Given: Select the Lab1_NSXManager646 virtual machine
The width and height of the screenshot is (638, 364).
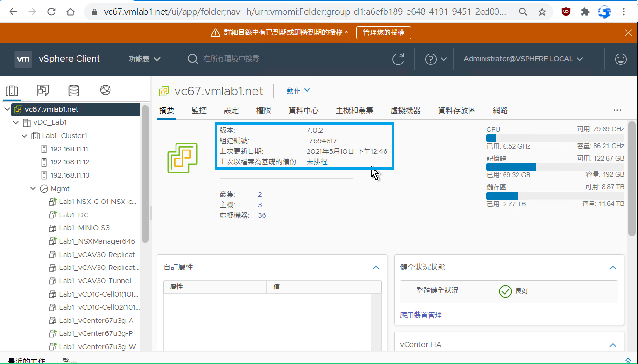Looking at the screenshot, I should (x=97, y=241).
